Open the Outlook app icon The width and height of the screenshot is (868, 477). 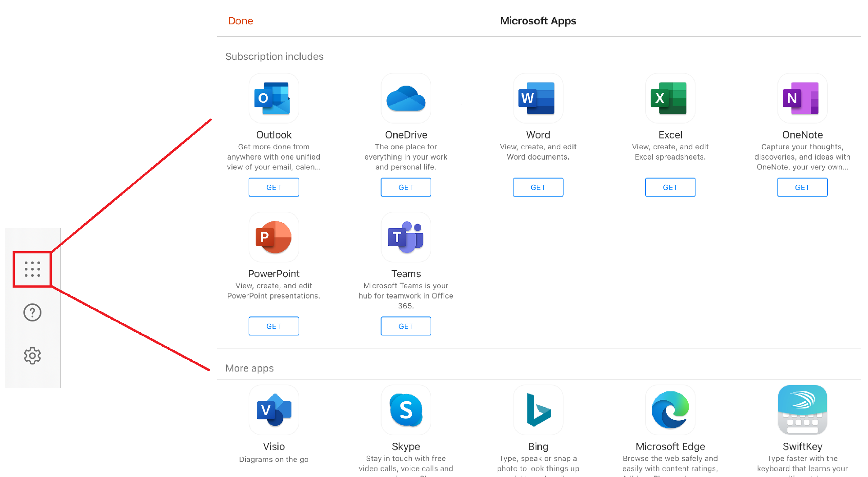coord(273,98)
